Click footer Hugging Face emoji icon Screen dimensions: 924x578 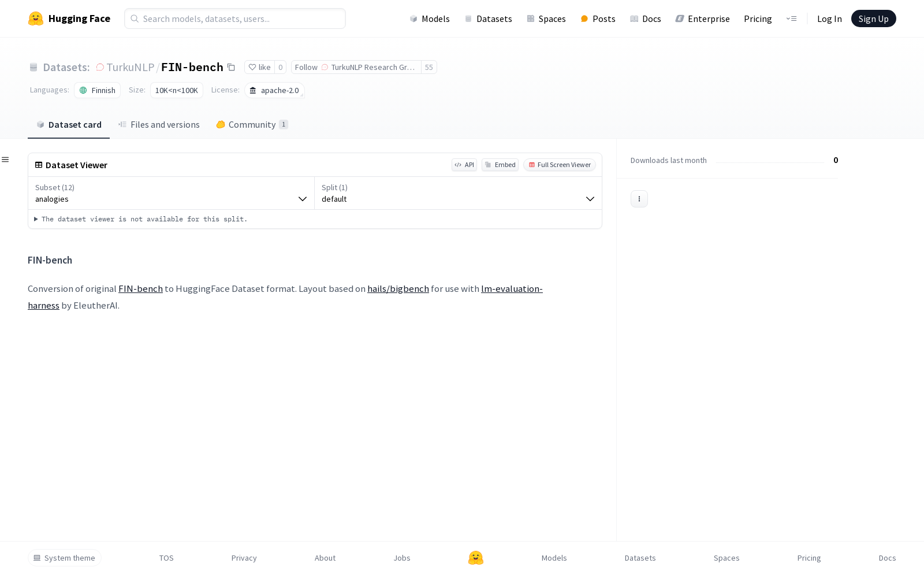tap(476, 558)
